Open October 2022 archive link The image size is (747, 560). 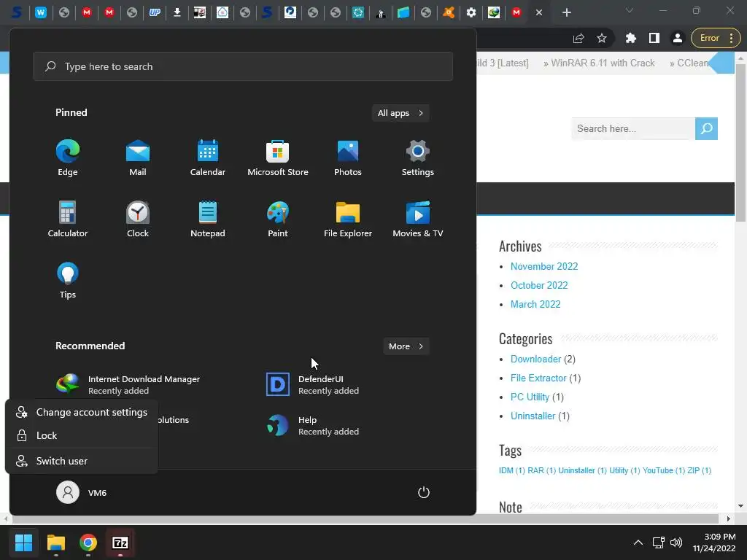click(x=539, y=285)
